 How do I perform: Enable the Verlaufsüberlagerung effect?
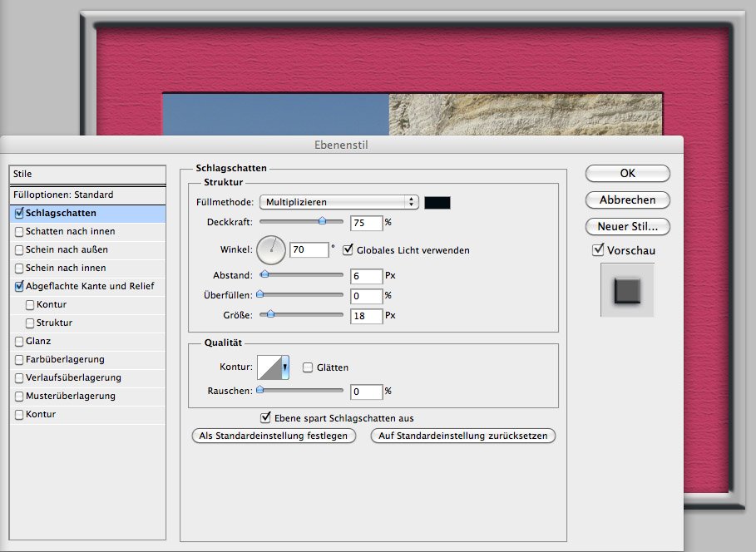point(18,377)
